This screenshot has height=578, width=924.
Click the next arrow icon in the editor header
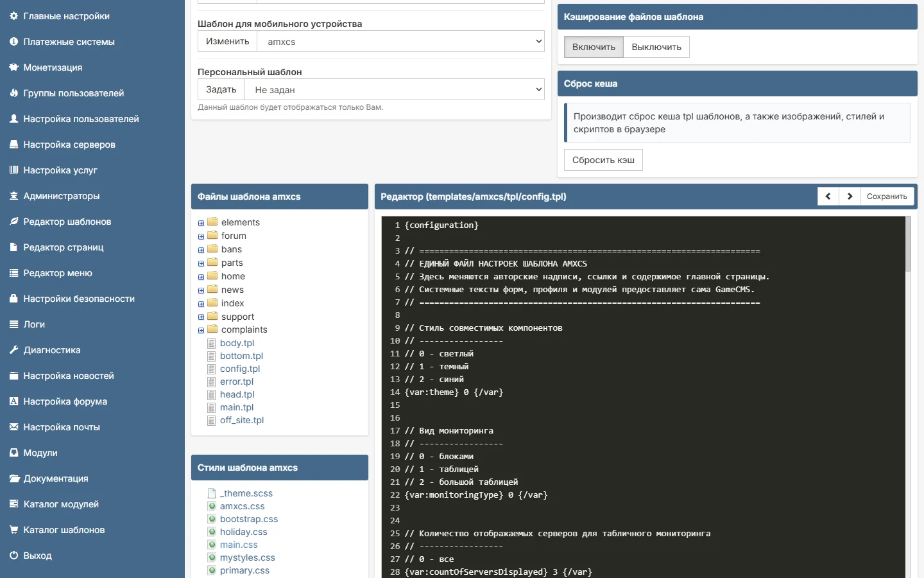[850, 197]
